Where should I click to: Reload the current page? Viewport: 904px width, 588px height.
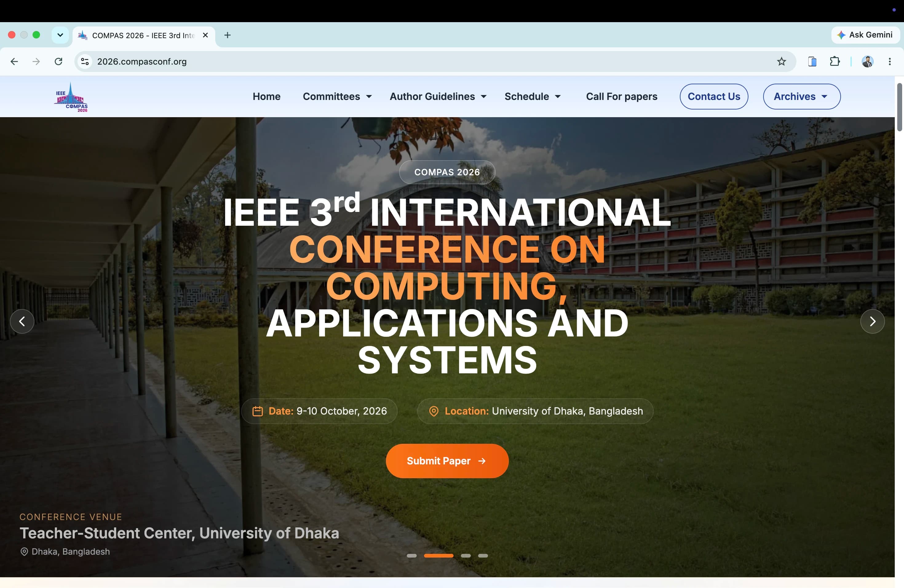click(x=58, y=62)
